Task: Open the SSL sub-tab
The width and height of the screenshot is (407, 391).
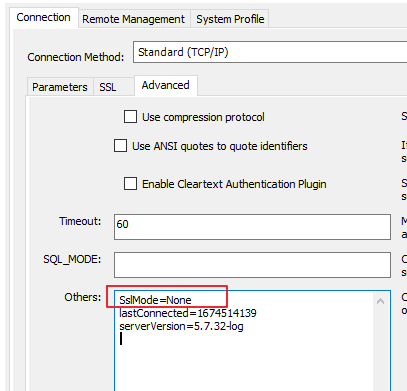Action: point(108,87)
